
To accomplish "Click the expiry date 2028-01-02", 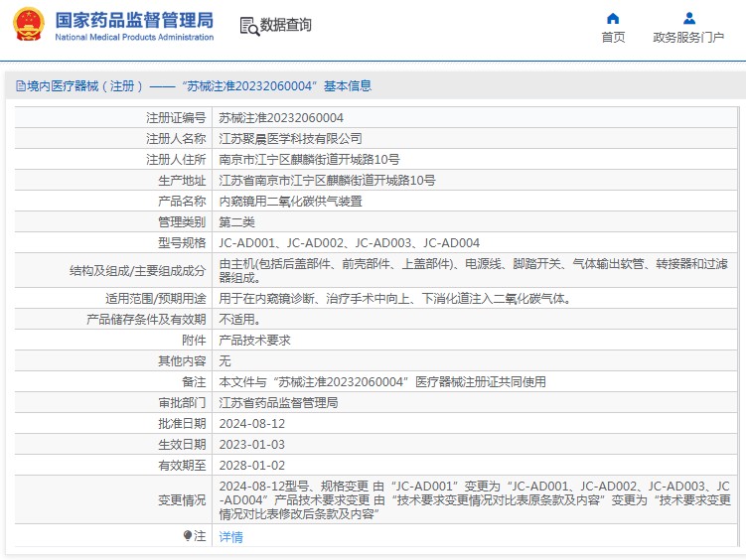I will (x=251, y=465).
